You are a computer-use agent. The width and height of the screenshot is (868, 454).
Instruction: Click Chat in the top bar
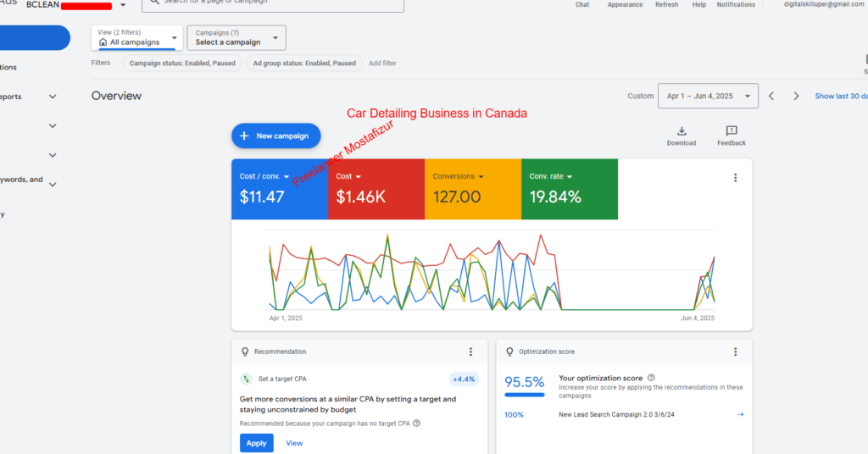click(582, 4)
